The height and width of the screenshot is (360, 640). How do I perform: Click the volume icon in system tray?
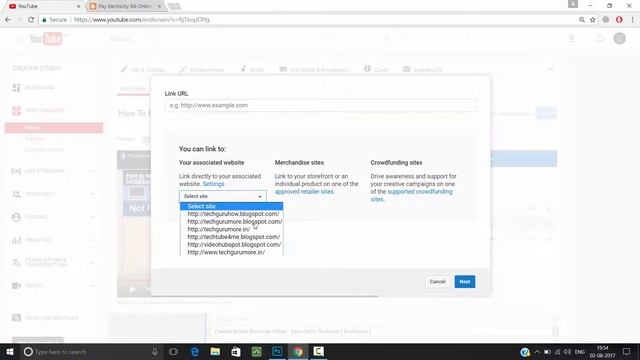pos(567,351)
